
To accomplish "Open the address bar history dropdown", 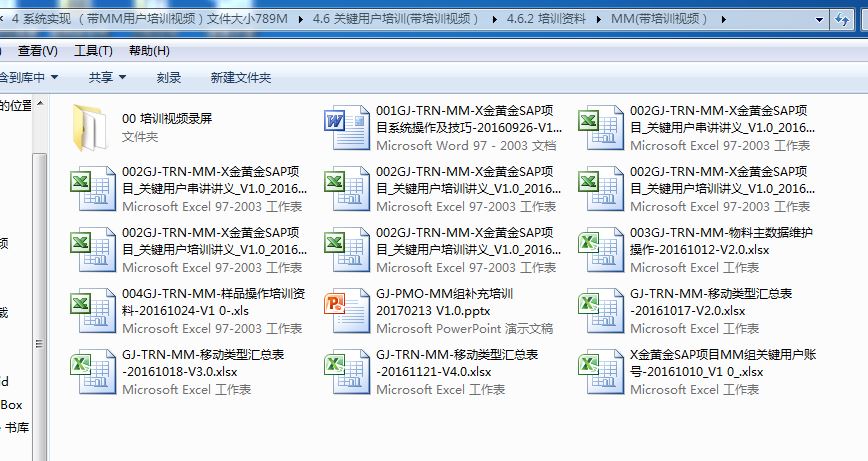I will click(x=819, y=20).
